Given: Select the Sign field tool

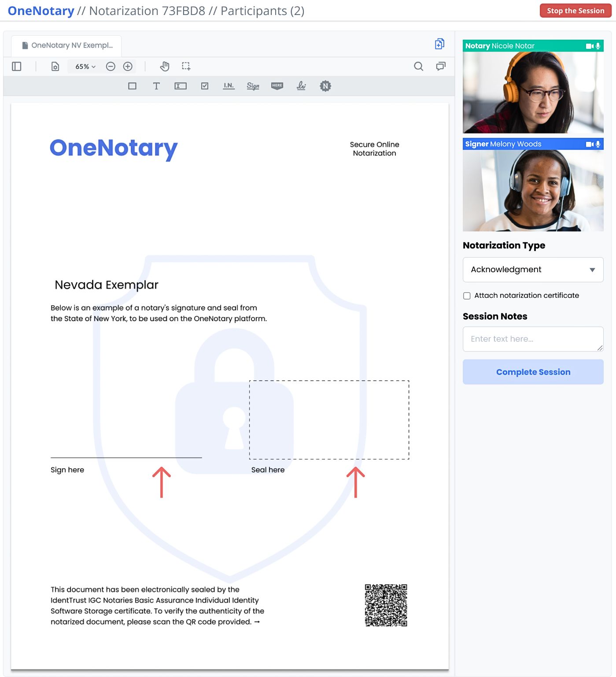Looking at the screenshot, I should click(x=253, y=86).
